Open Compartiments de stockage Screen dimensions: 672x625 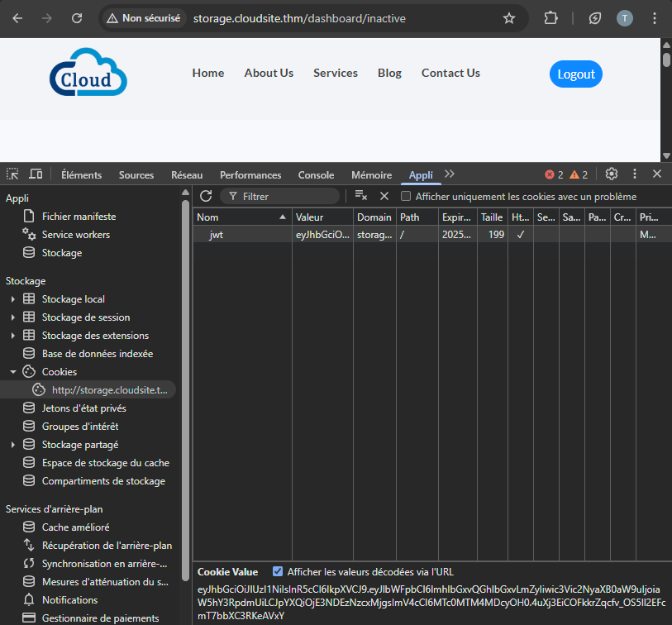coord(103,481)
